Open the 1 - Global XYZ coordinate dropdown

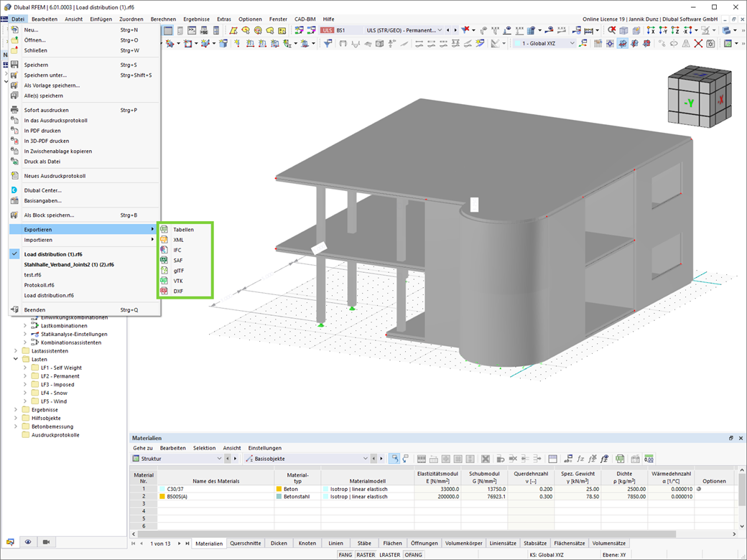coord(572,43)
